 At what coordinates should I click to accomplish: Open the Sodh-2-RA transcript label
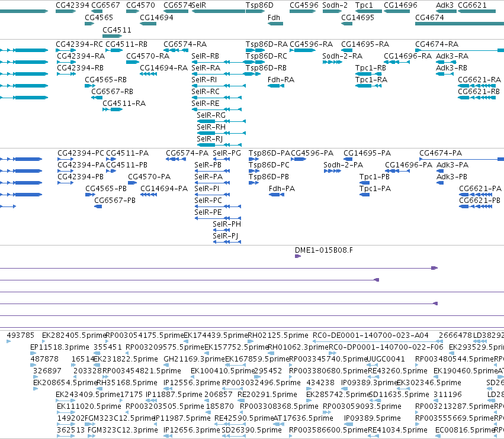342,56
